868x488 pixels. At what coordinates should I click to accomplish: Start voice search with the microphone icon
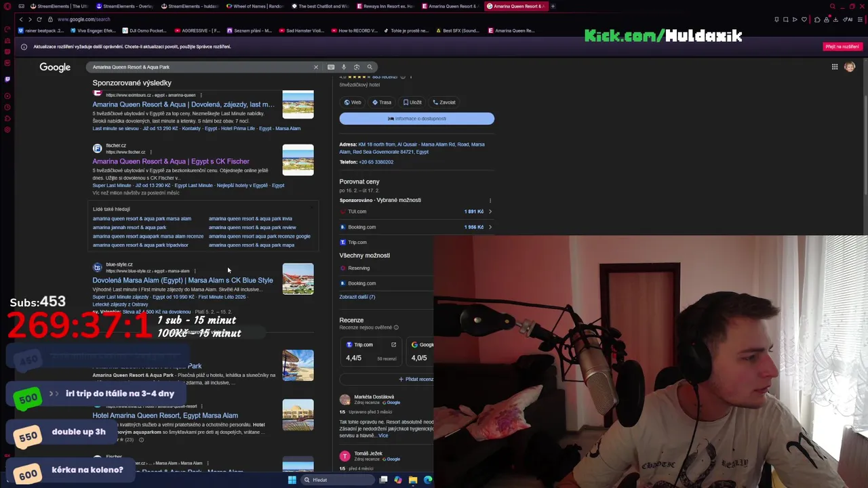click(344, 67)
